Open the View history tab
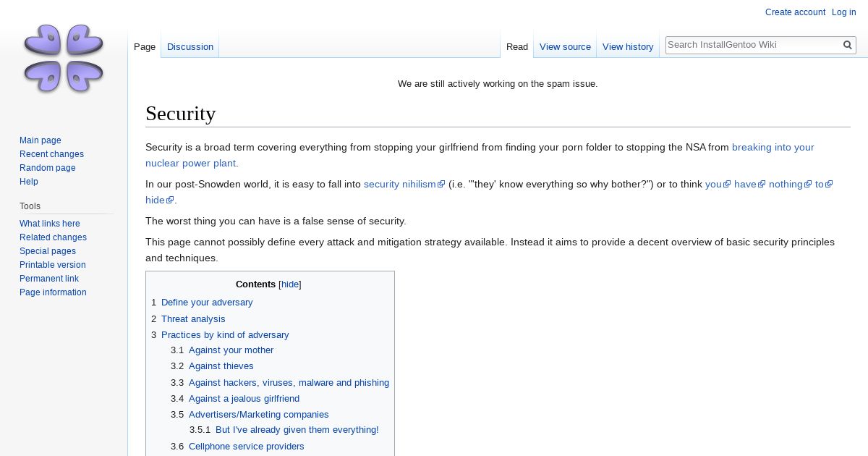868x456 pixels. 628,46
